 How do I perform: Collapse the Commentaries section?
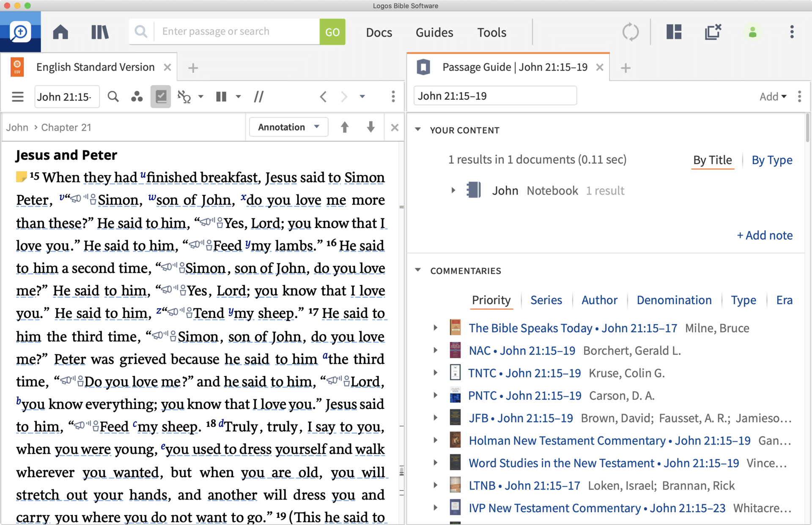tap(418, 270)
